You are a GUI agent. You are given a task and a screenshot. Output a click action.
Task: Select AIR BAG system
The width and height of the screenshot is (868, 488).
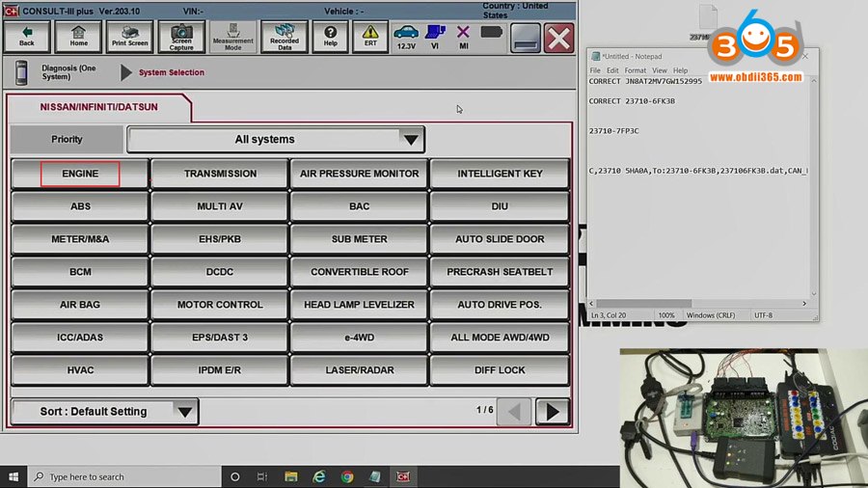(80, 305)
